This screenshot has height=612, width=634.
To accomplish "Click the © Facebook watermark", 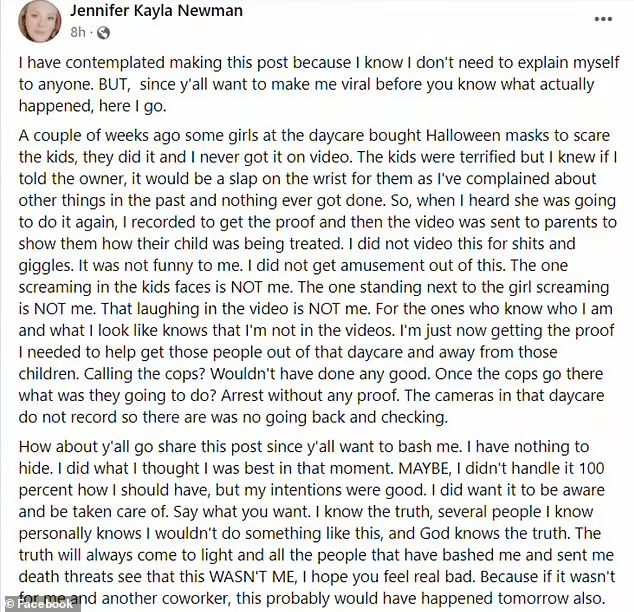I will pos(39,604).
